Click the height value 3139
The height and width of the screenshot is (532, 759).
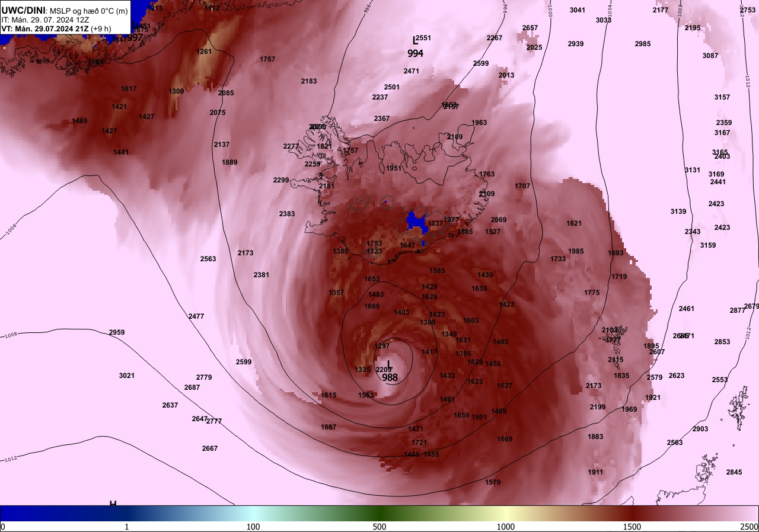click(x=678, y=211)
